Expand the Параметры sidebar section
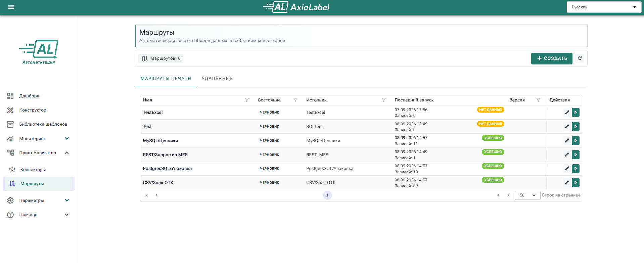Image resolution: width=644 pixels, height=263 pixels. tap(67, 201)
